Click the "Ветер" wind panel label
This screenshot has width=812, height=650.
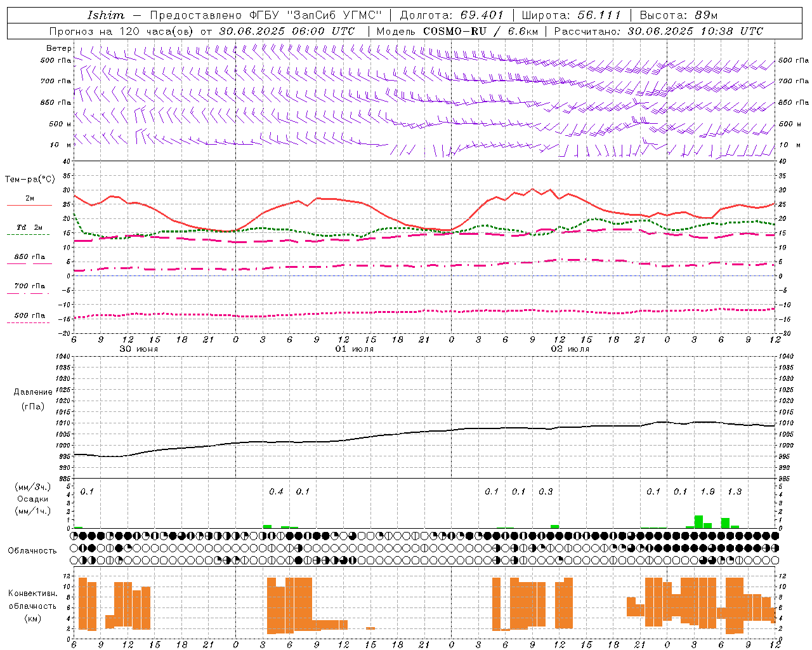point(59,48)
